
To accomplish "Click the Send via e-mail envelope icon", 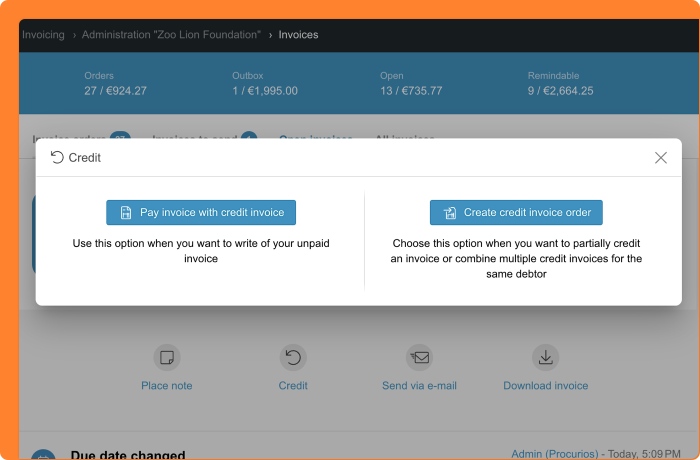I will tap(420, 357).
